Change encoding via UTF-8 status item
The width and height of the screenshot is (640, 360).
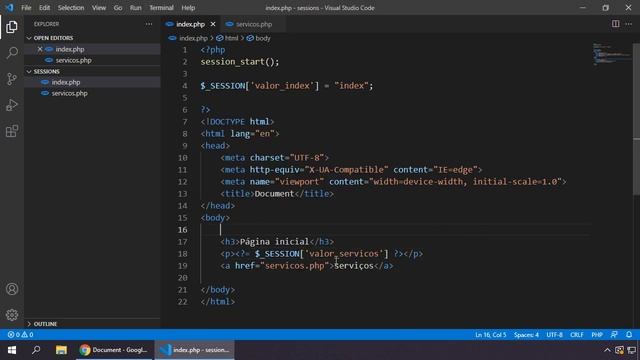(x=554, y=335)
